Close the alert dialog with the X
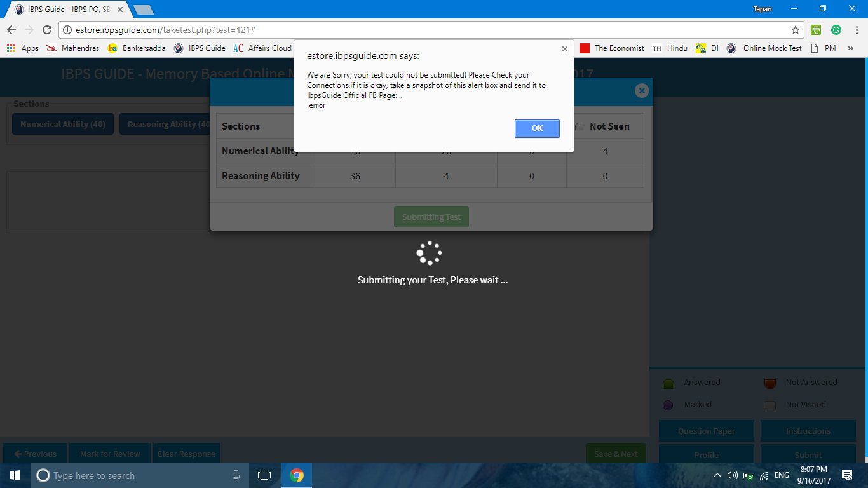This screenshot has height=488, width=868. coord(565,48)
